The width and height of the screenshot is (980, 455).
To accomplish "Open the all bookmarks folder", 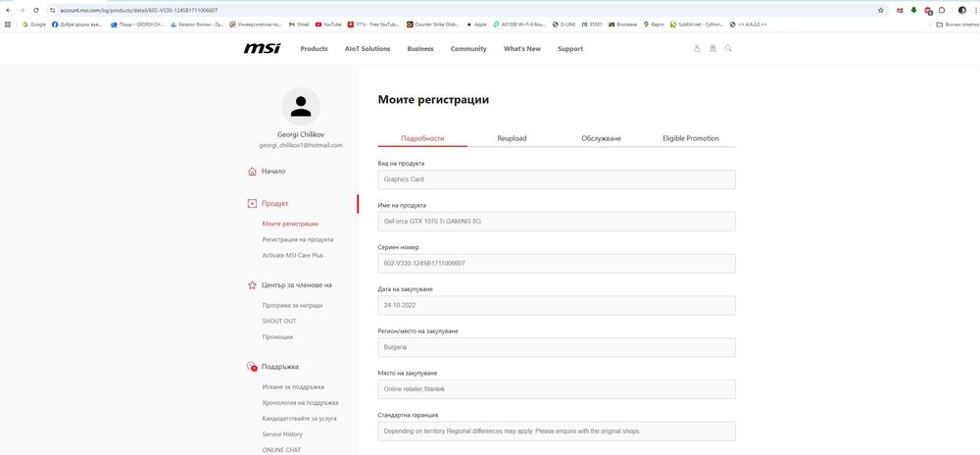I will pyautogui.click(x=956, y=25).
